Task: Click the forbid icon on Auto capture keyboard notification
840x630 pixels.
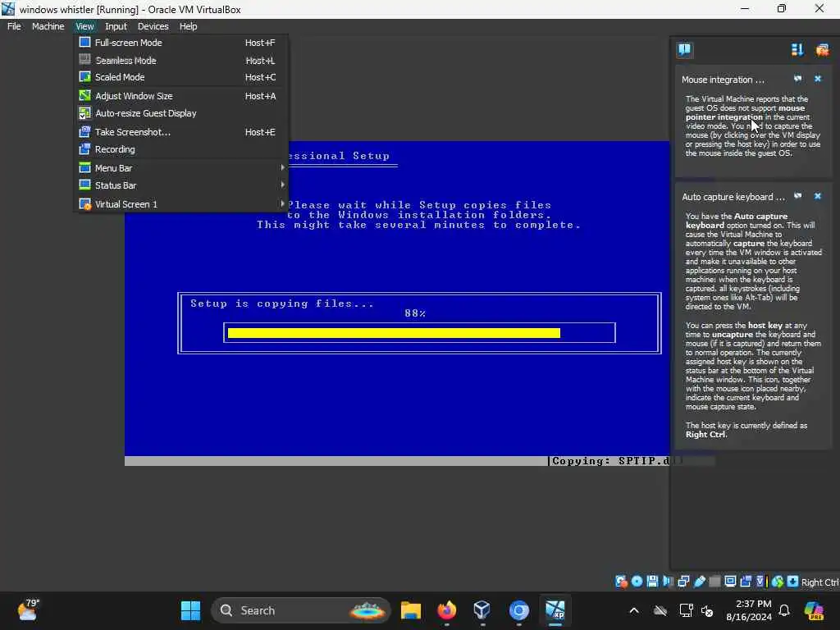Action: click(x=797, y=196)
